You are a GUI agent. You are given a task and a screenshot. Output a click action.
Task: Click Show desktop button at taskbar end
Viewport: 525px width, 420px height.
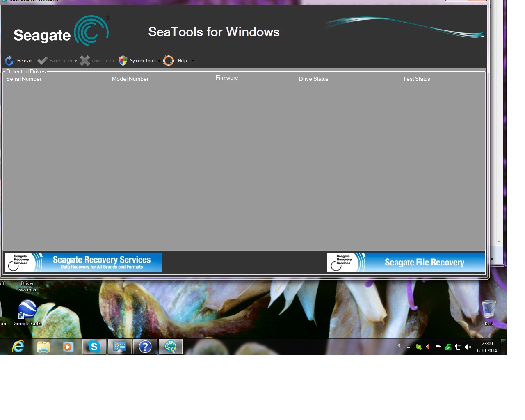[x=503, y=347]
